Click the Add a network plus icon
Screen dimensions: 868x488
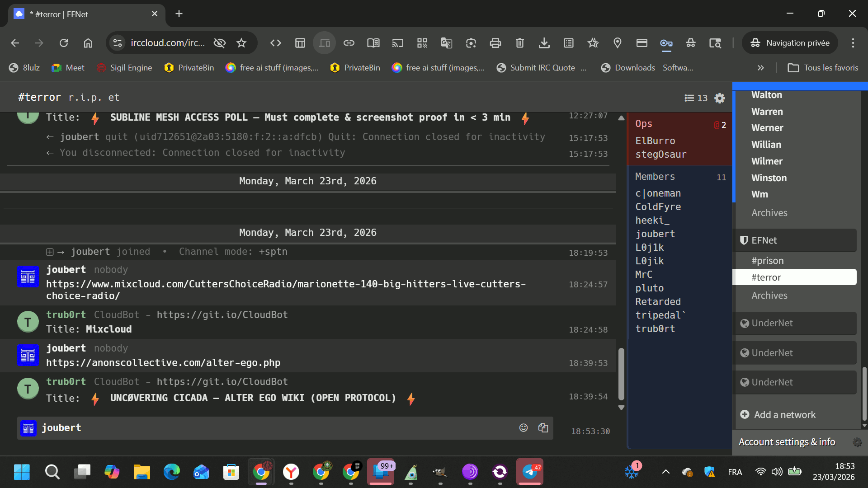pyautogui.click(x=745, y=414)
